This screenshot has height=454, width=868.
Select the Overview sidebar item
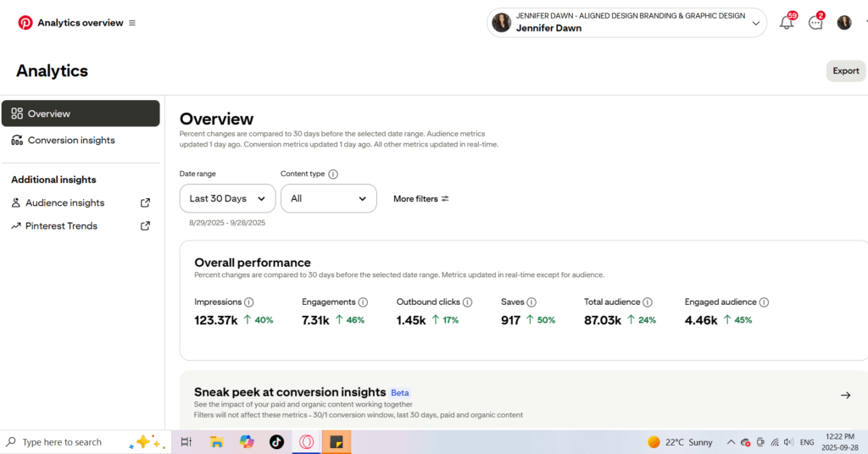[81, 113]
